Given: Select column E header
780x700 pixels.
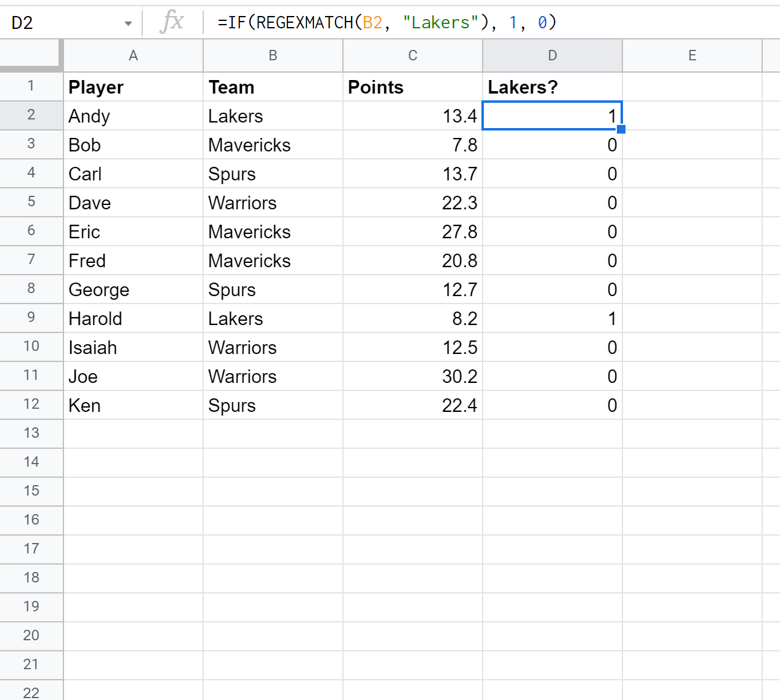Looking at the screenshot, I should coord(692,55).
